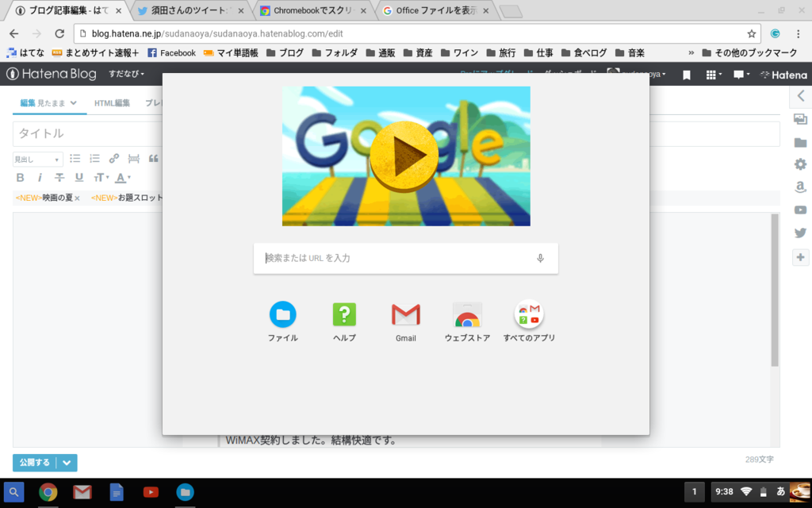Image resolution: width=812 pixels, height=508 pixels.
Task: Switch to Office ファイルを表示 tab
Action: coord(435,10)
